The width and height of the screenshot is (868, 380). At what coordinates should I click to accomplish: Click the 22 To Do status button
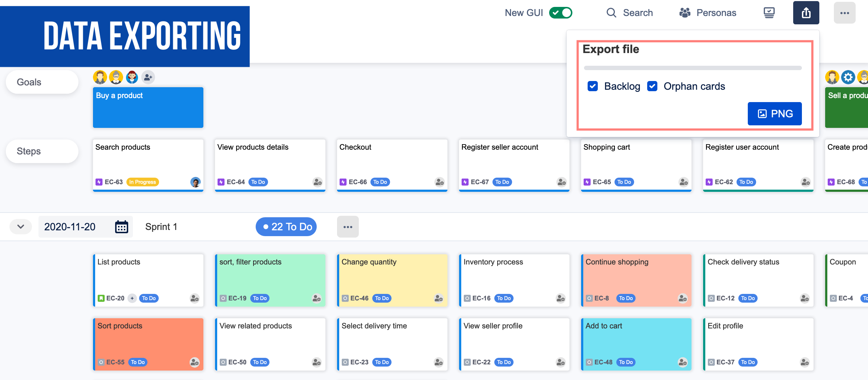click(x=286, y=227)
